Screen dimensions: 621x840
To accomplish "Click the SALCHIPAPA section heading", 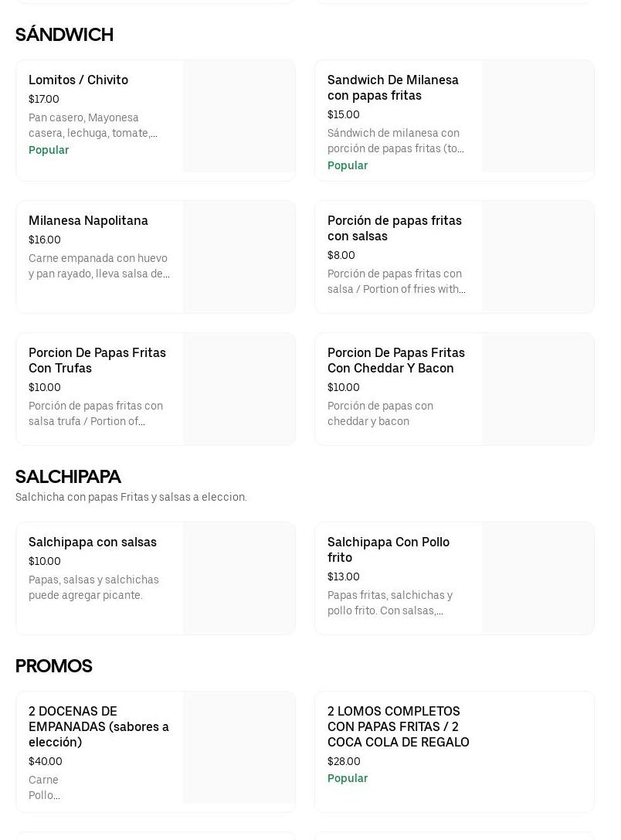I will [68, 477].
